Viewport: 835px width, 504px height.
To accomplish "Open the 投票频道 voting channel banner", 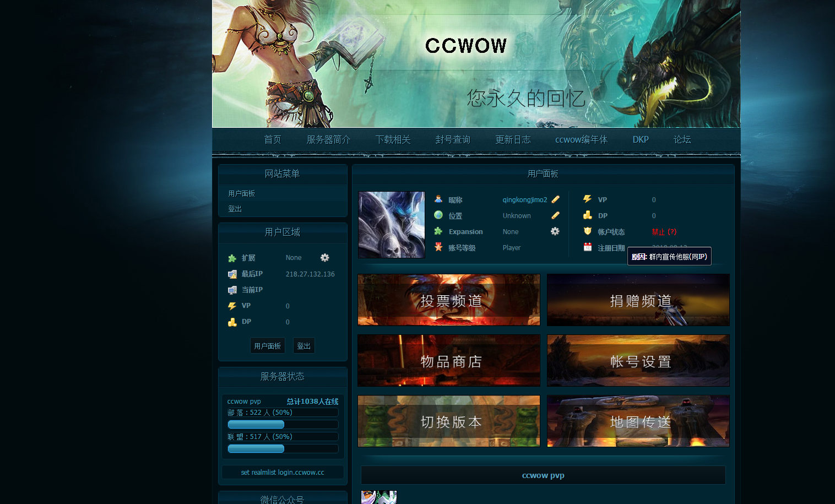I will [449, 300].
